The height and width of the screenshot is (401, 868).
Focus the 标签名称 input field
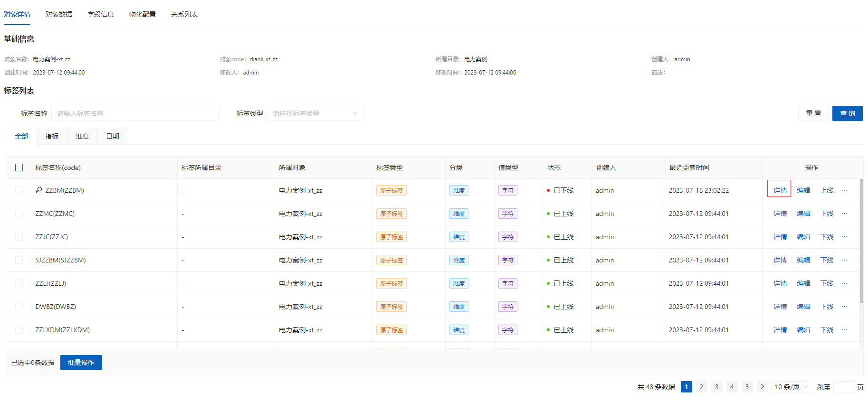pyautogui.click(x=135, y=113)
